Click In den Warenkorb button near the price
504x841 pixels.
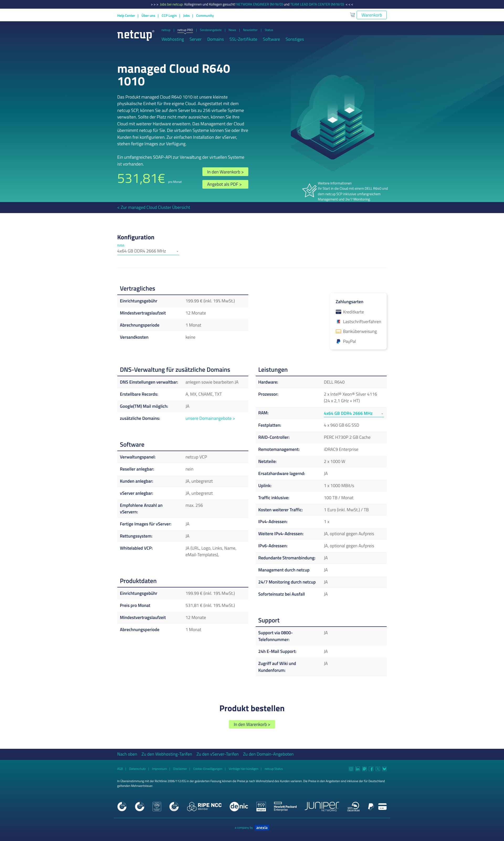pos(225,172)
